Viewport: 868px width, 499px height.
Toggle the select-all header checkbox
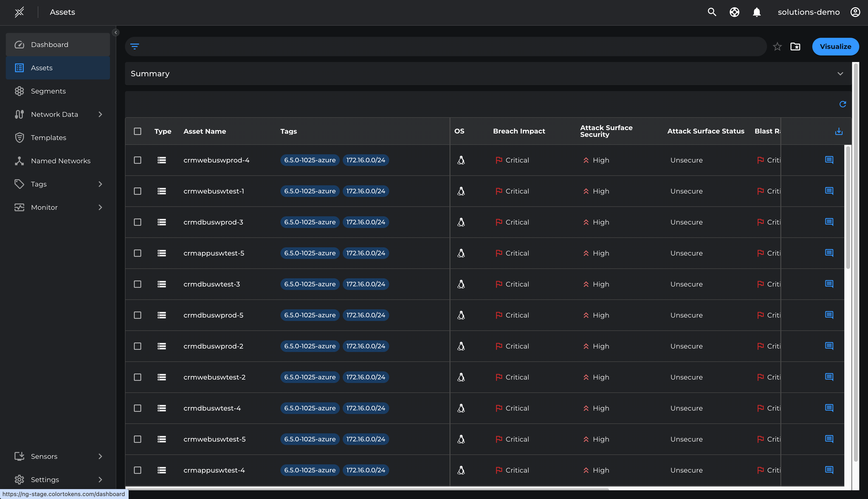click(137, 131)
